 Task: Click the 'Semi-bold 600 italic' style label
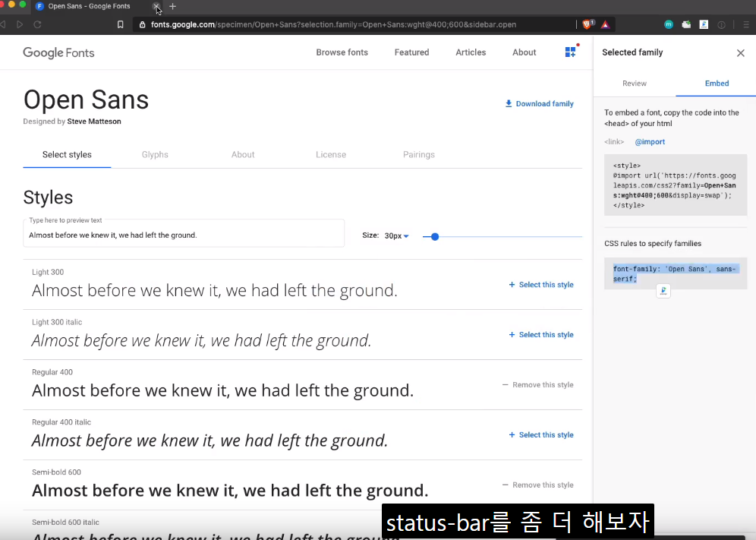(65, 522)
